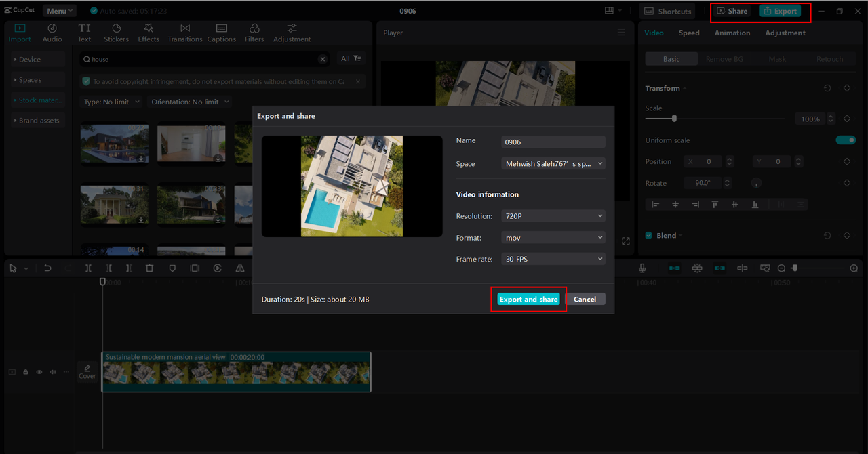Expand the Format mov dropdown
The image size is (868, 454).
tap(553, 238)
